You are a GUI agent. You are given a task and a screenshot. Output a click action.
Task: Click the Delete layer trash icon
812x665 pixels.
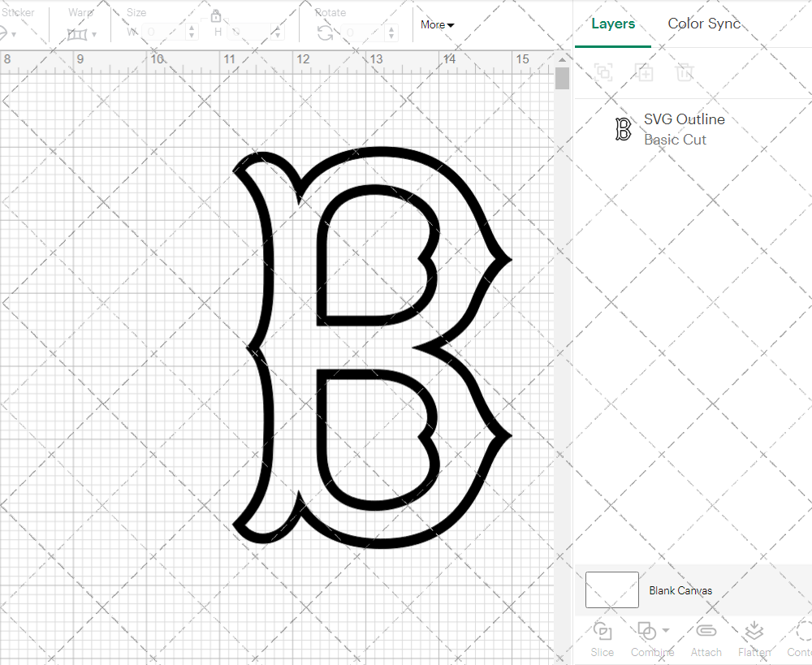click(x=685, y=72)
